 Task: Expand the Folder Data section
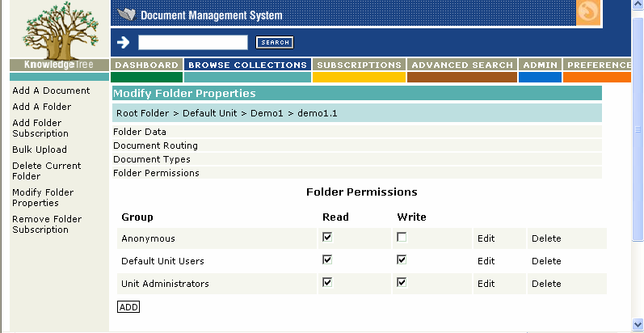coord(140,132)
